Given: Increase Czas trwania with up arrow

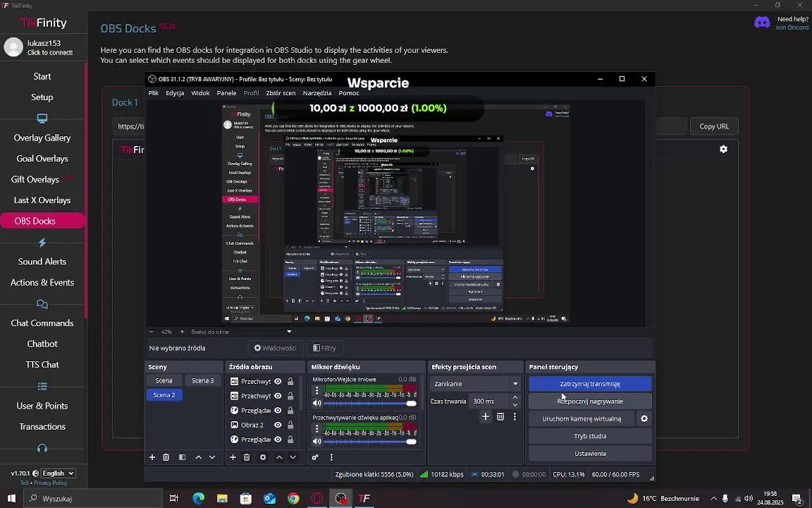Looking at the screenshot, I should pos(515,398).
